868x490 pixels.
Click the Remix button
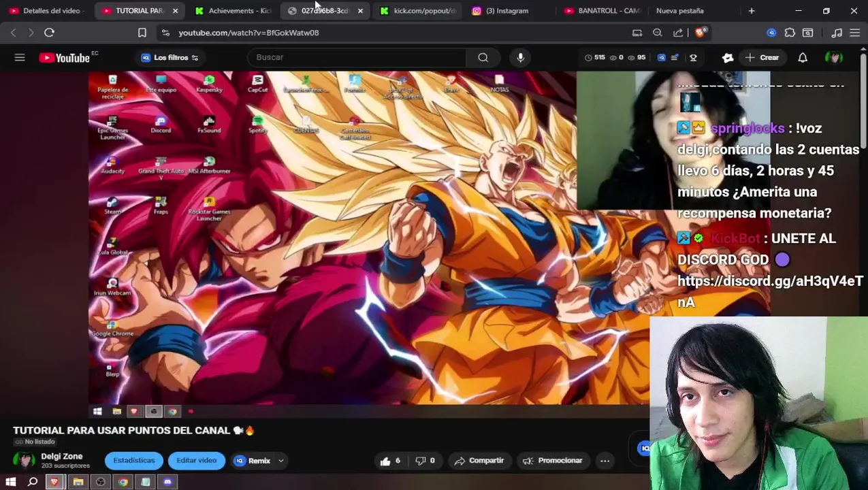pyautogui.click(x=253, y=461)
